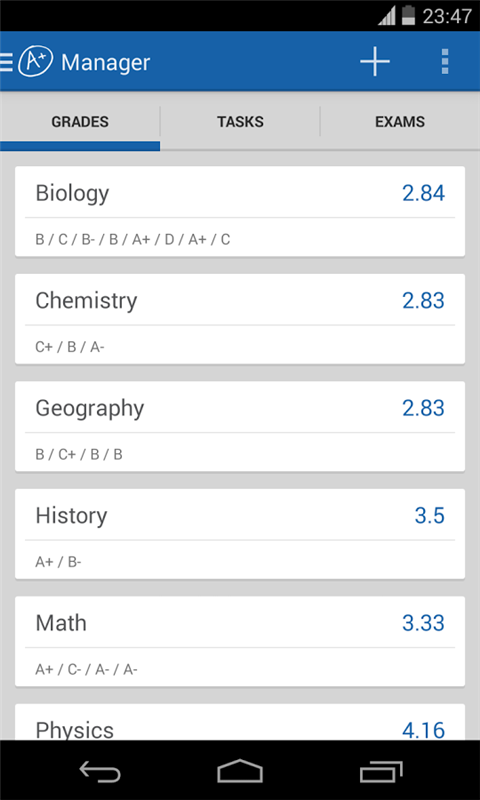Open the recent apps button
The image size is (480, 800).
(x=381, y=770)
